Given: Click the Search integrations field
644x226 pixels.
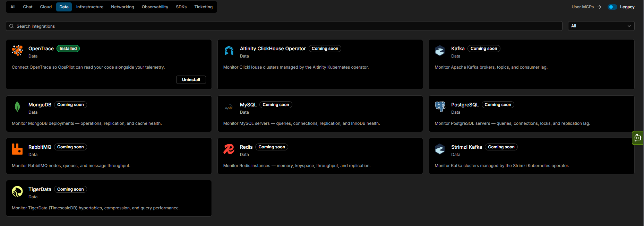Looking at the screenshot, I should (284, 26).
